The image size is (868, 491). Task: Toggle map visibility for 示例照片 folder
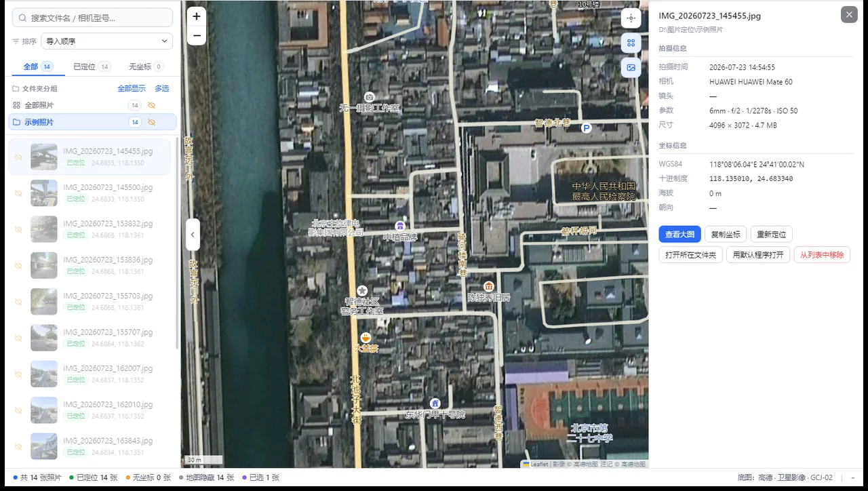(x=152, y=122)
